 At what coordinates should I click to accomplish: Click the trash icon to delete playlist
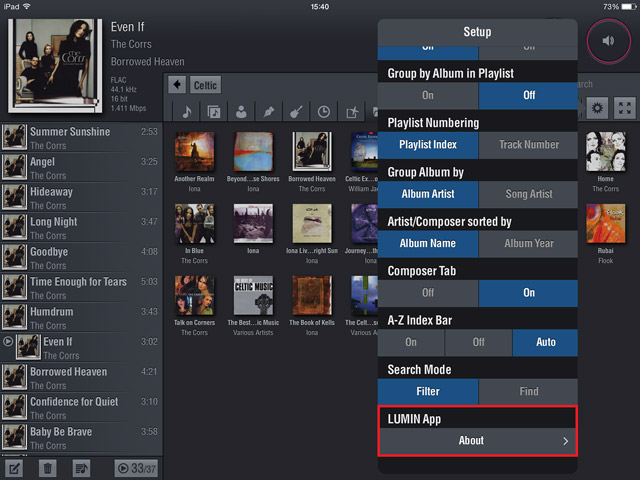pyautogui.click(x=47, y=467)
